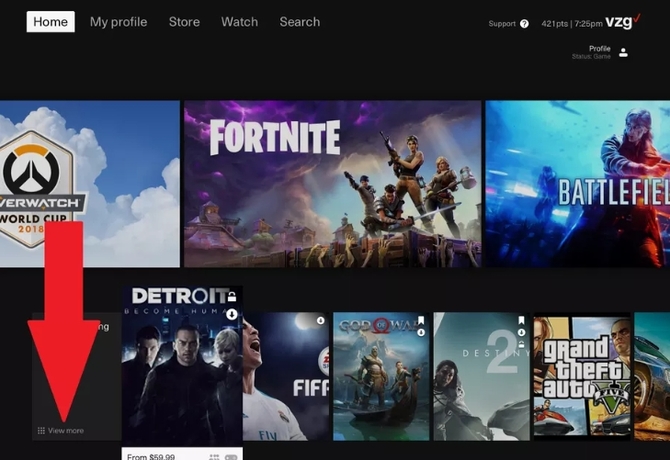The width and height of the screenshot is (670, 460).
Task: Click the download icon on Destiny 2
Action: tap(521, 332)
